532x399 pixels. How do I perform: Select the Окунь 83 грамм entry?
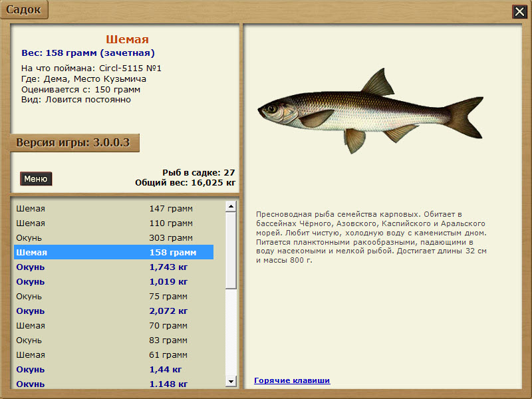click(x=114, y=340)
